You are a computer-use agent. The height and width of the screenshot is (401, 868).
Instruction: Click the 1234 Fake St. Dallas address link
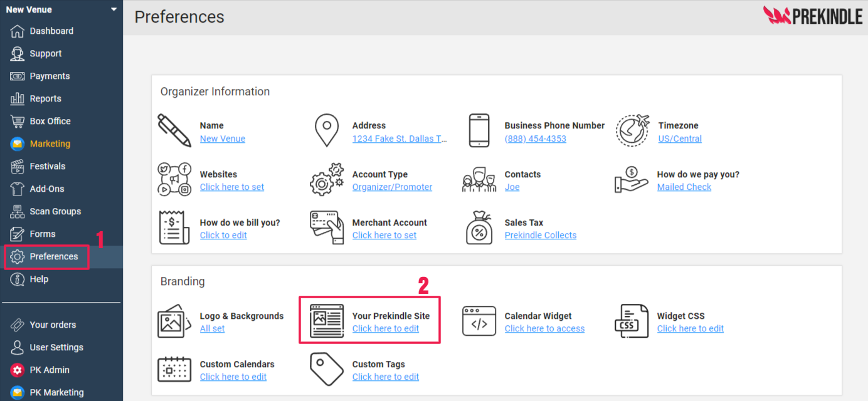point(400,138)
